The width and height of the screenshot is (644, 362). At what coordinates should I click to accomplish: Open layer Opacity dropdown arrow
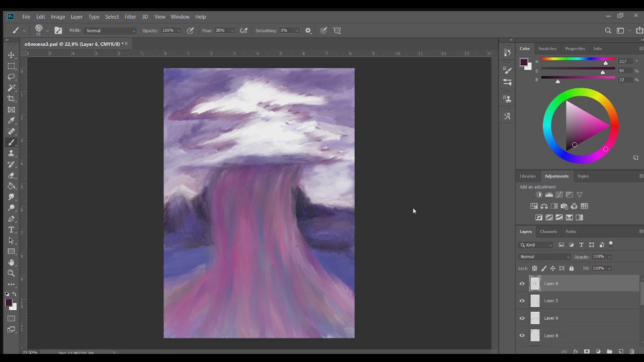tap(609, 257)
